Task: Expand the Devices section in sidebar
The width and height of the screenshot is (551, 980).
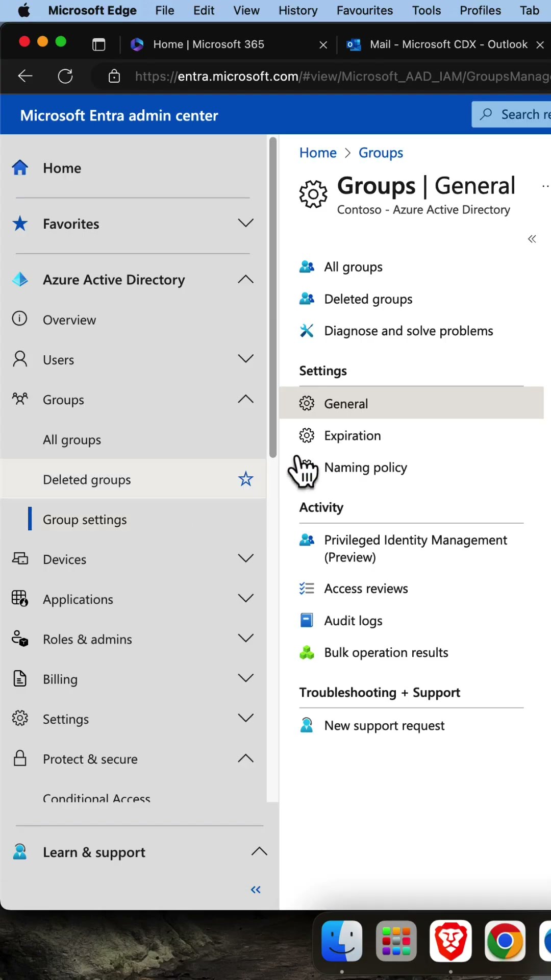Action: click(x=245, y=558)
